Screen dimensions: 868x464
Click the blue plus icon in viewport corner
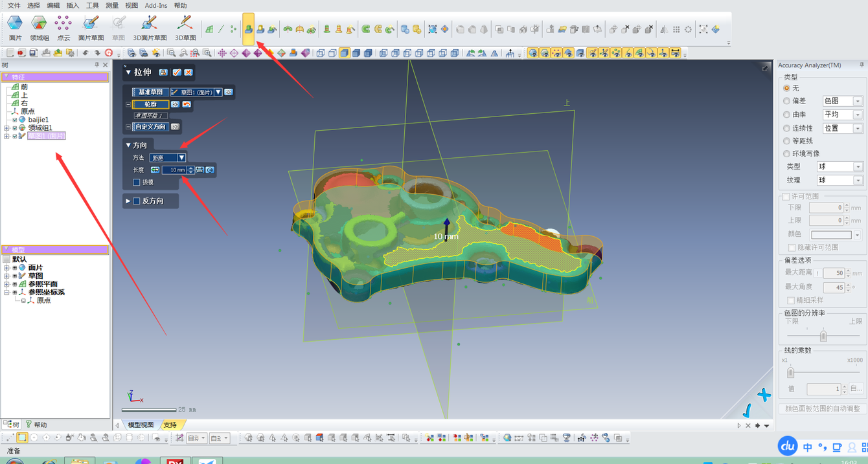(764, 395)
